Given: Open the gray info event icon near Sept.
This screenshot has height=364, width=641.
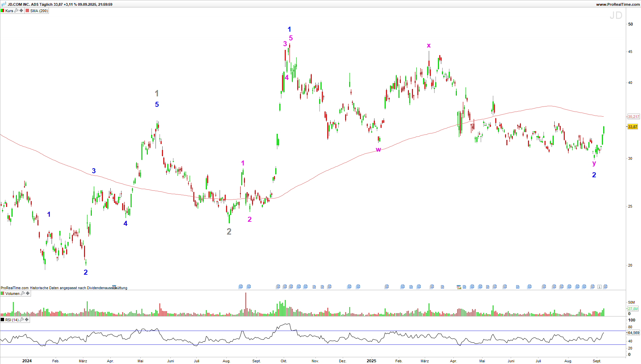Looking at the screenshot, I should (x=599, y=287).
